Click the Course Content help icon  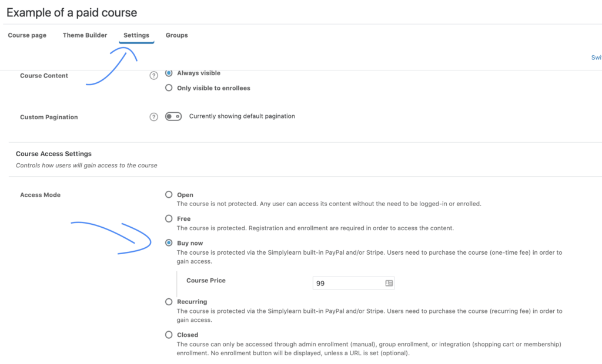tap(154, 76)
